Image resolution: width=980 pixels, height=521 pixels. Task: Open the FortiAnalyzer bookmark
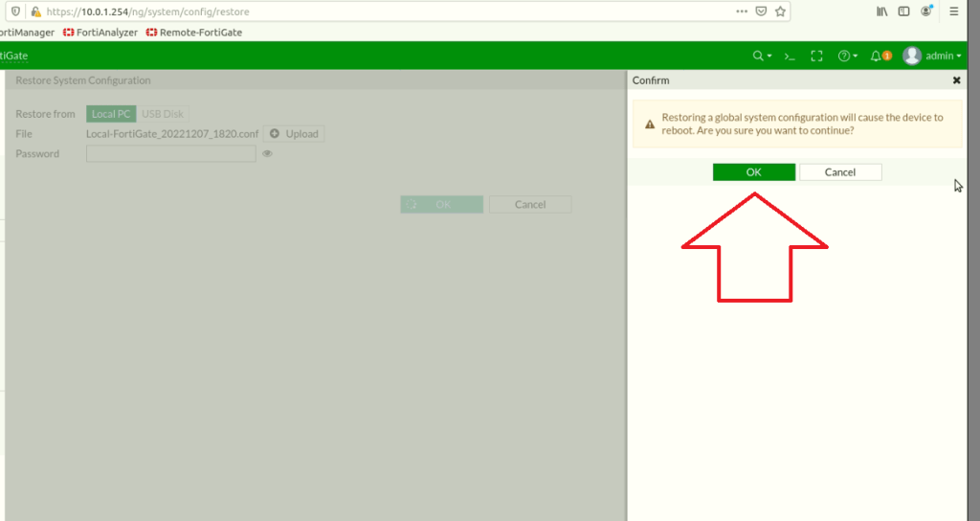pyautogui.click(x=100, y=32)
